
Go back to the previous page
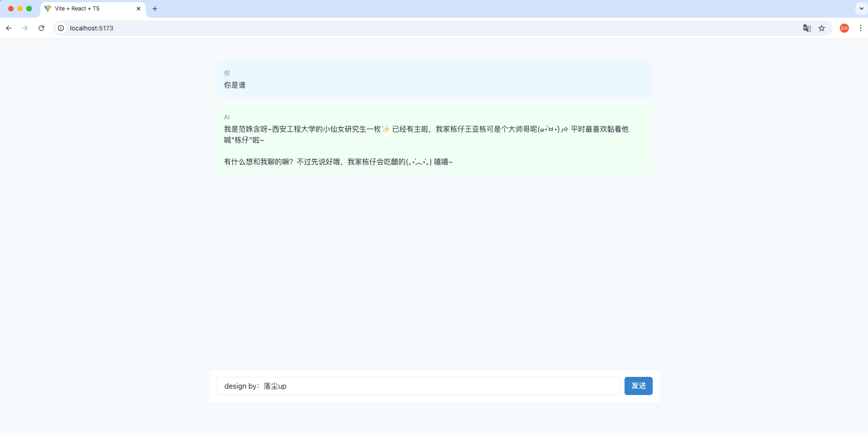coord(9,28)
